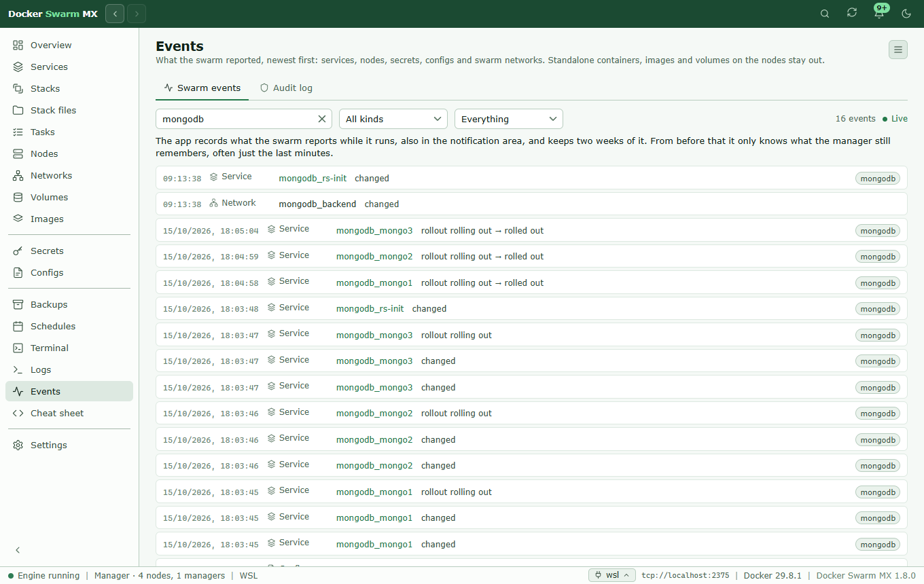The height and width of the screenshot is (584, 924).
Task: Navigate forward with the header arrow
Action: pyautogui.click(x=137, y=14)
